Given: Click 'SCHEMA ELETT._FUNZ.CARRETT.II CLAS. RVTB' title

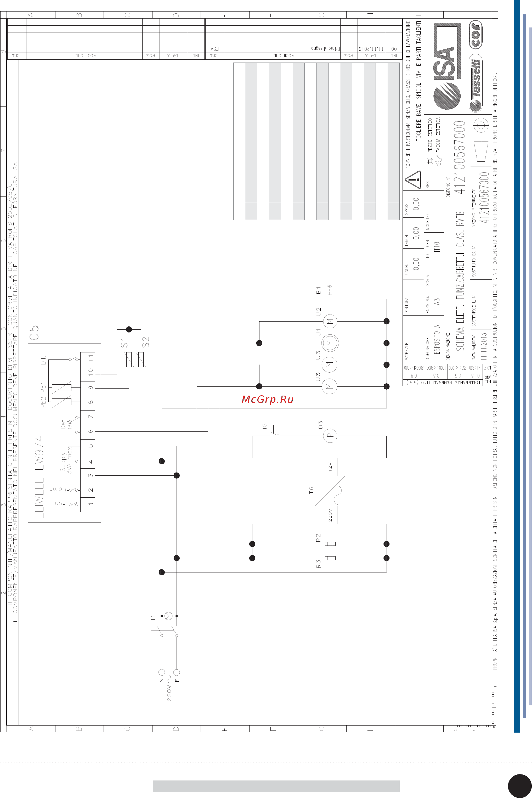Looking at the screenshot, I should [460, 281].
